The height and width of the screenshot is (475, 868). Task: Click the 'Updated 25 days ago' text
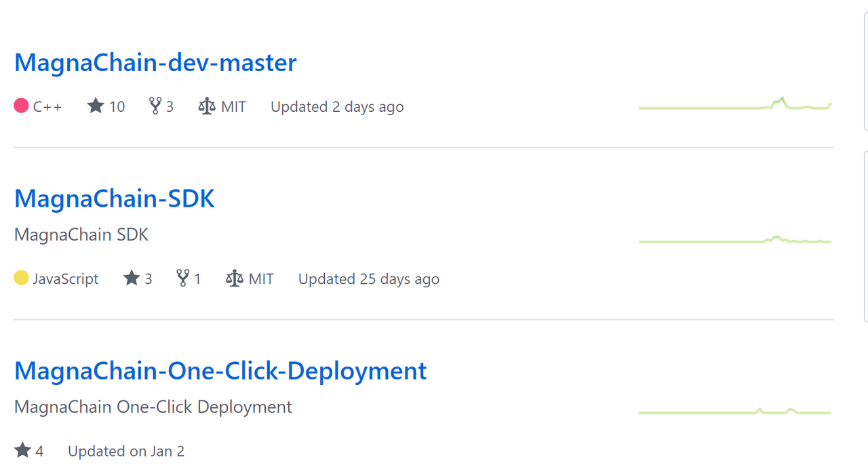pos(369,278)
